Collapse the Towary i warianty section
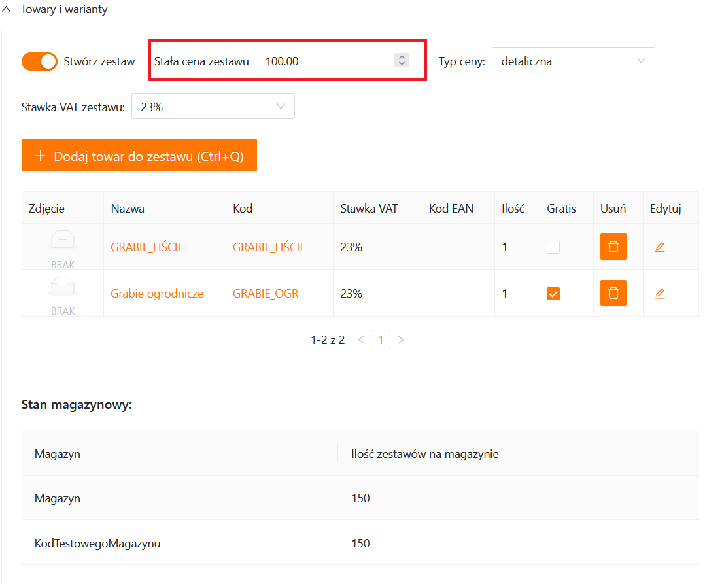 click(x=7, y=10)
